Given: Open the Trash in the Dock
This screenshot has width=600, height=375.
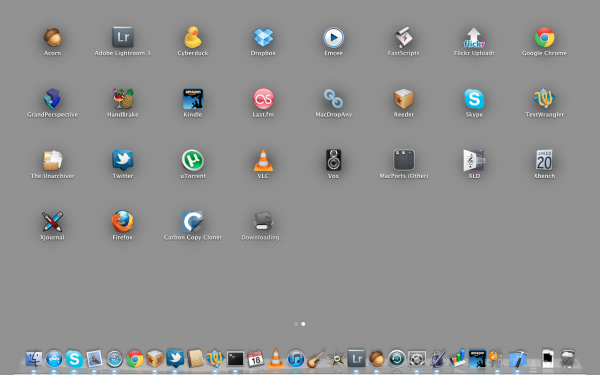Looking at the screenshot, I should coord(568,359).
